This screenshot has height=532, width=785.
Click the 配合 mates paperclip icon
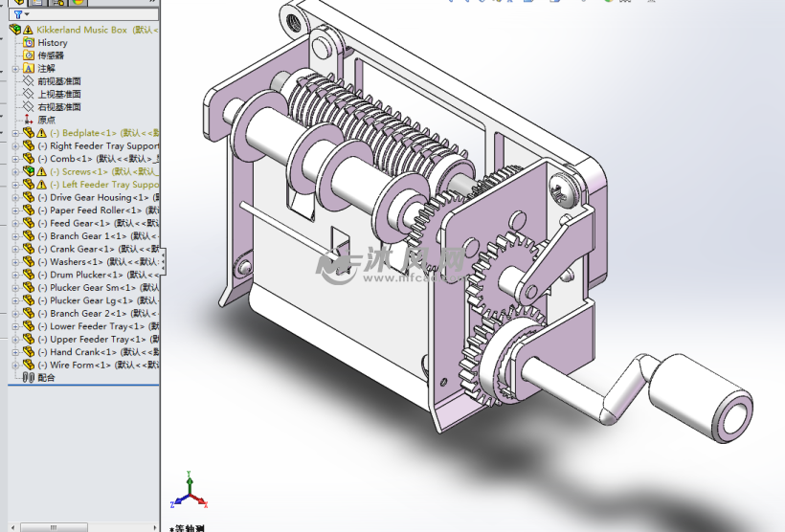coord(29,378)
